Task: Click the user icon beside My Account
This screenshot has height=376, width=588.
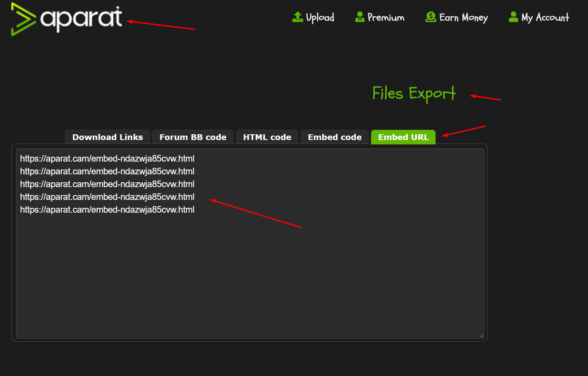Action: tap(513, 17)
